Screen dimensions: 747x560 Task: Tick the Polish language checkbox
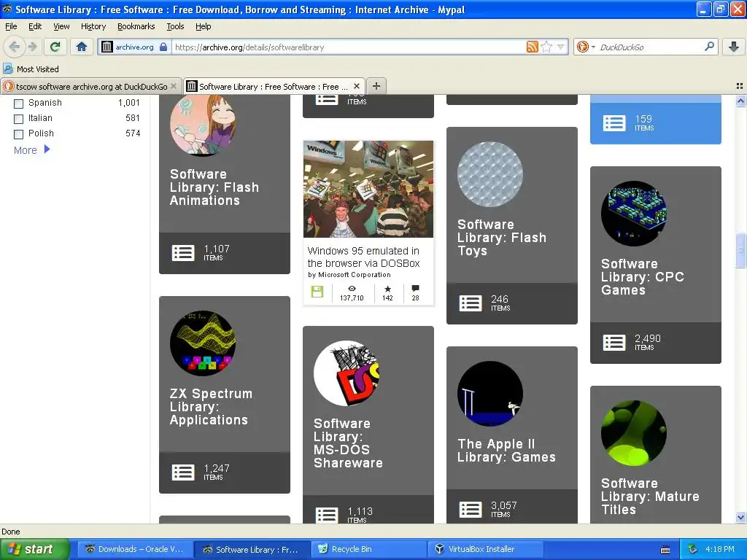click(x=18, y=134)
